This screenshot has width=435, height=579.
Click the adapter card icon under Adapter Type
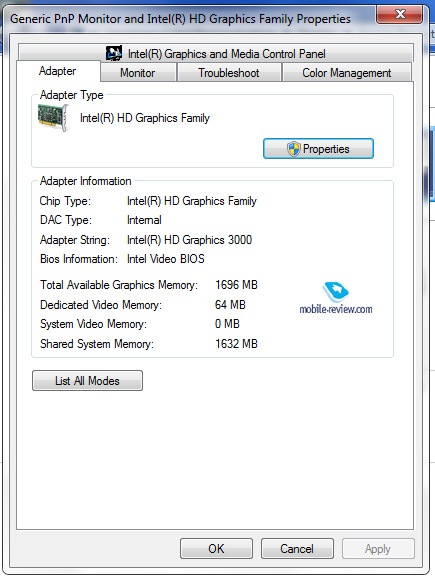(x=53, y=118)
